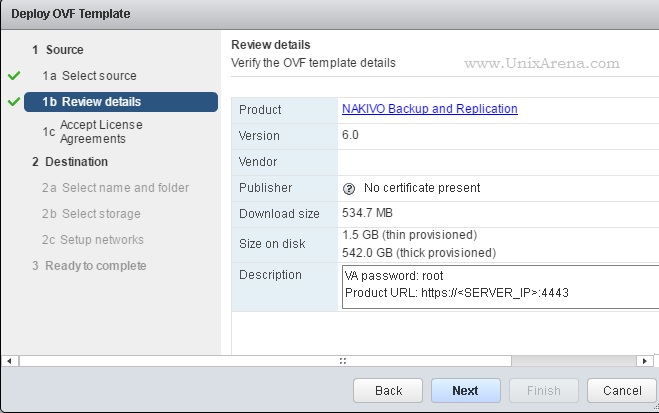Open step 1c Accept License Agreements
This screenshot has height=413, width=659.
tap(92, 132)
